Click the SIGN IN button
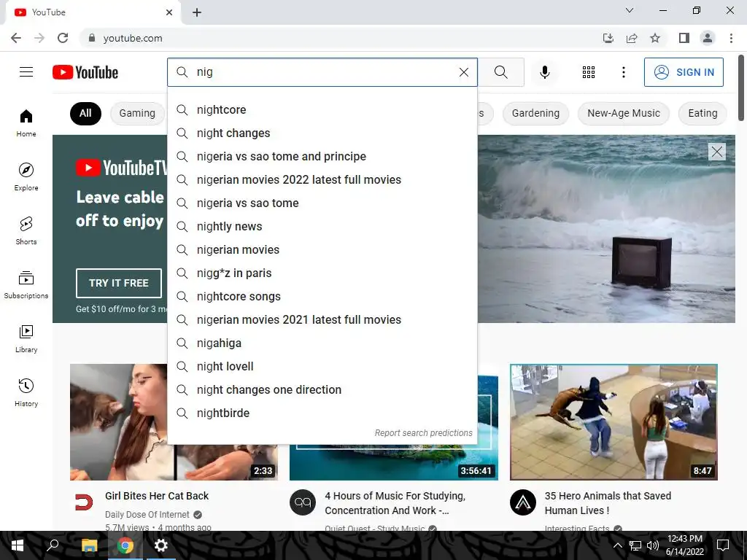This screenshot has height=560, width=747. (x=684, y=72)
